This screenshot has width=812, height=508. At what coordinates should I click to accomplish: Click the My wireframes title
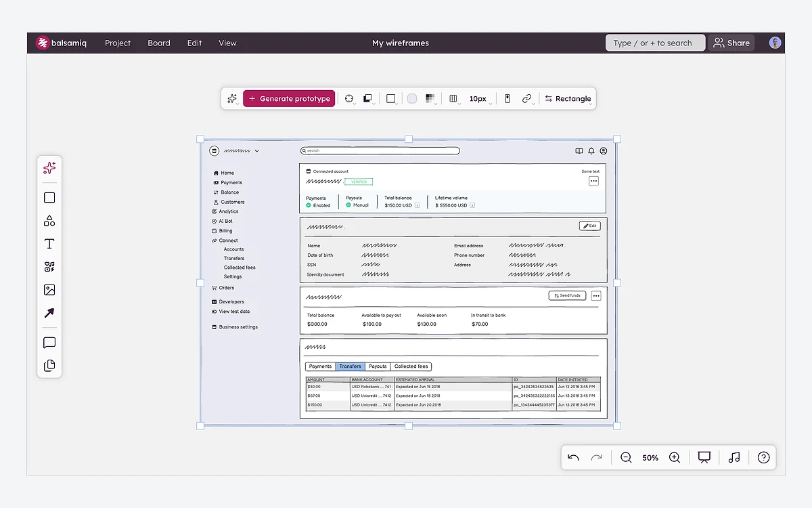(401, 43)
